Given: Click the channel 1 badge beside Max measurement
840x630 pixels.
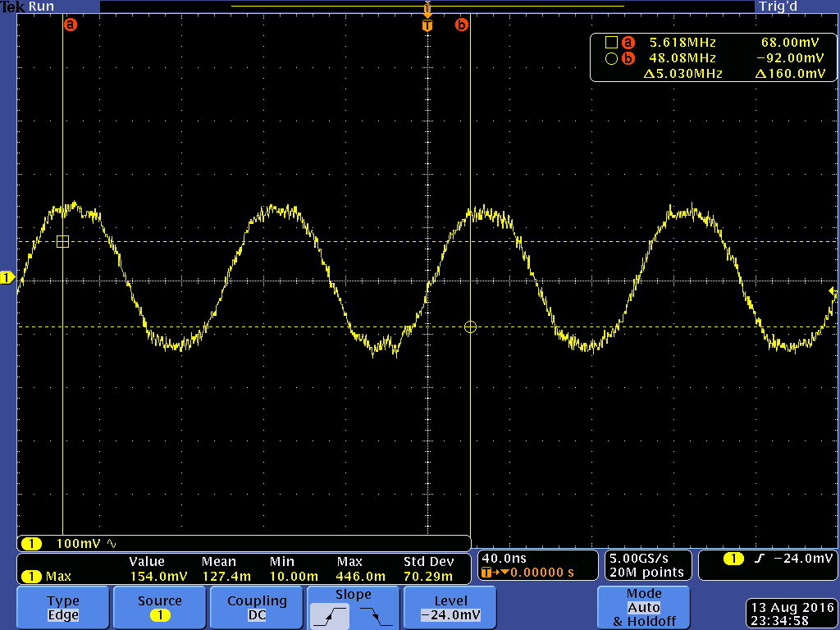Looking at the screenshot, I should tap(32, 577).
